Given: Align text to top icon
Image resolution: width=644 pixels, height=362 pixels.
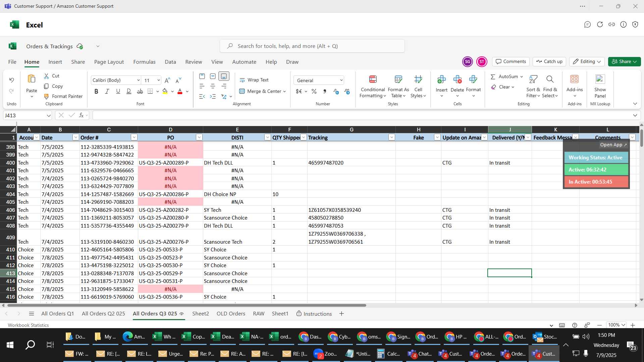Looking at the screenshot, I should [x=202, y=76].
